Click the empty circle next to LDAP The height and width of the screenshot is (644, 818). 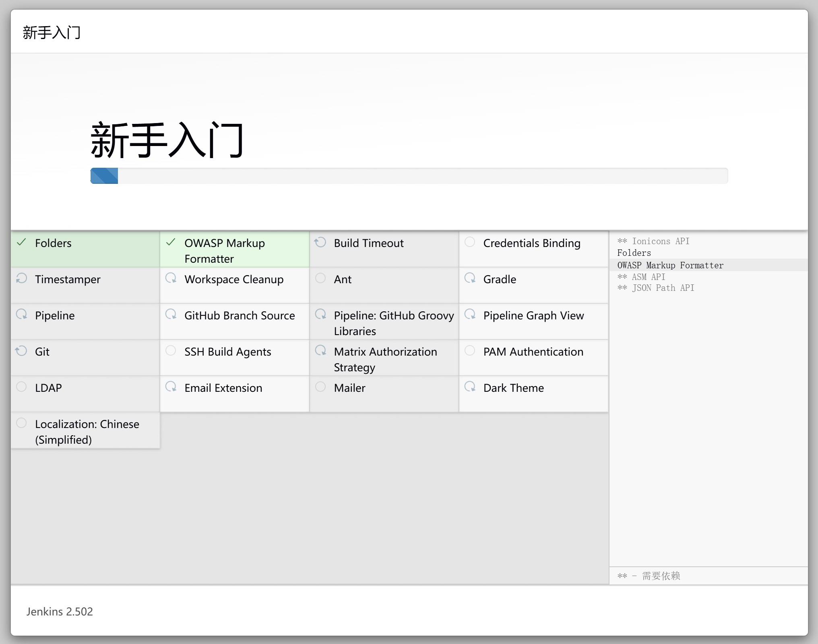point(21,387)
